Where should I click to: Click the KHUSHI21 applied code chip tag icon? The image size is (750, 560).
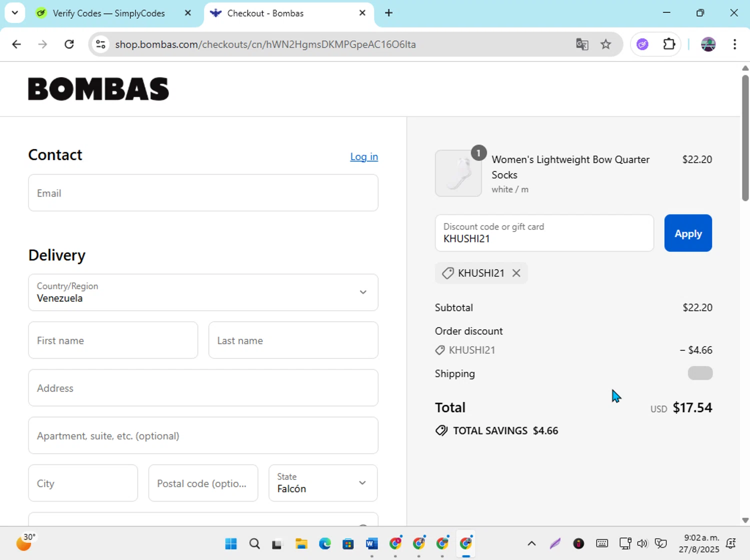coord(448,273)
